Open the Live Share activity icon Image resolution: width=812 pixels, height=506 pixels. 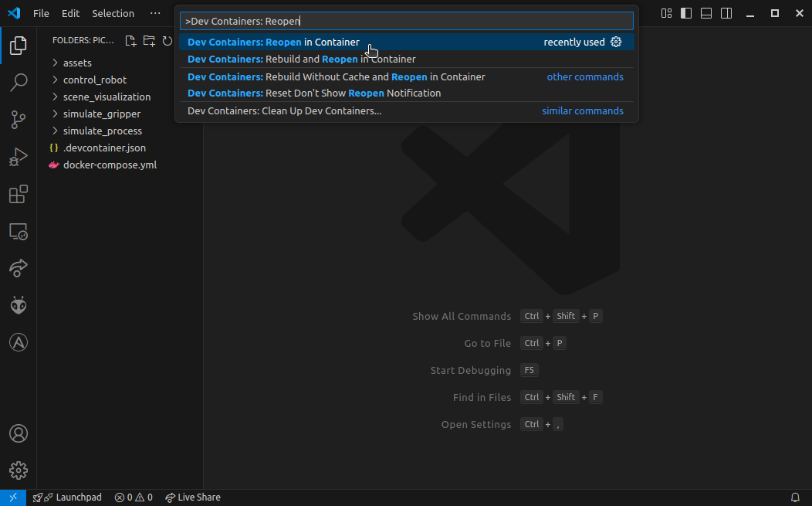tap(18, 269)
